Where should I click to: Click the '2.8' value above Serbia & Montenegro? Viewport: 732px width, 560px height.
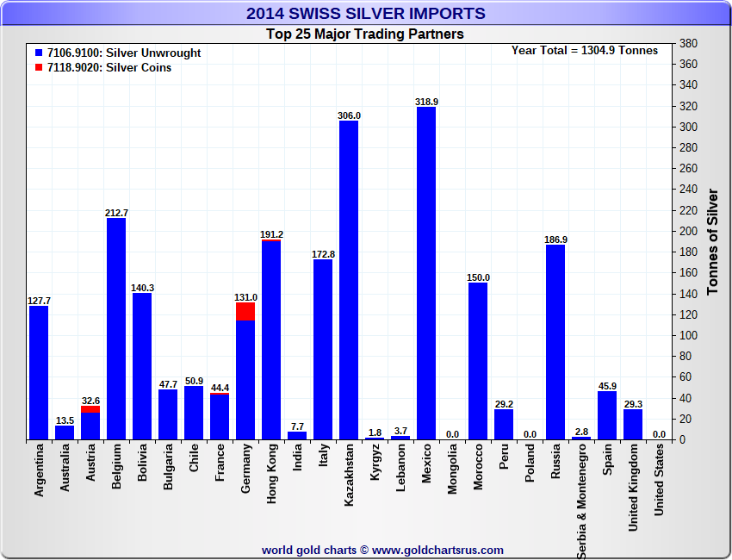pyautogui.click(x=581, y=432)
